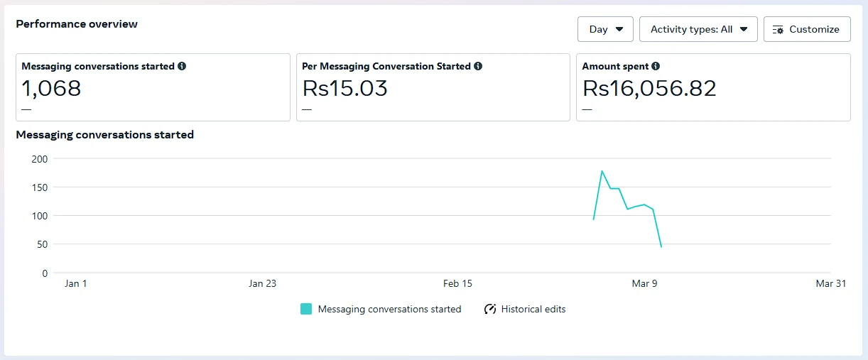Screen dimensions: 868x360
Task: Click the Mar 31 axis label
Action: [831, 283]
